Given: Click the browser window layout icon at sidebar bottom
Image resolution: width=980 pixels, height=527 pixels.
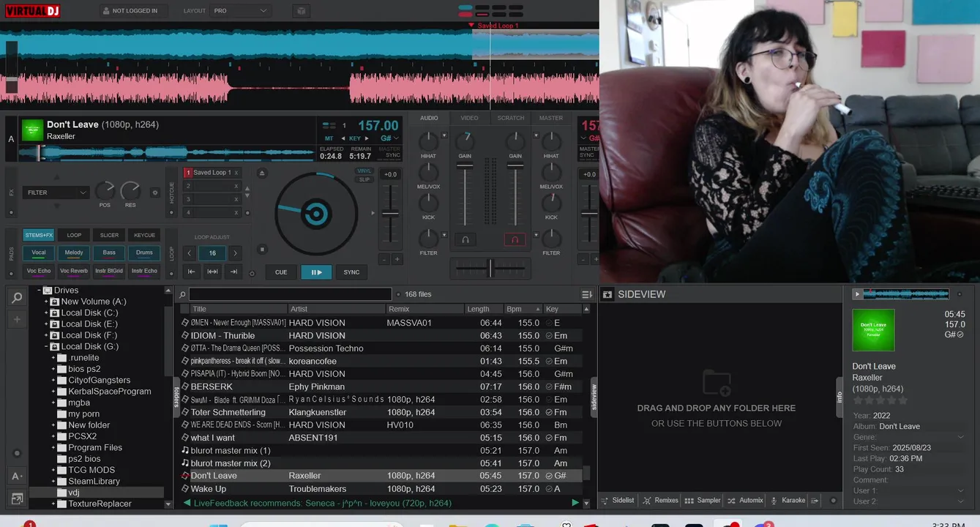Looking at the screenshot, I should pyautogui.click(x=17, y=499).
